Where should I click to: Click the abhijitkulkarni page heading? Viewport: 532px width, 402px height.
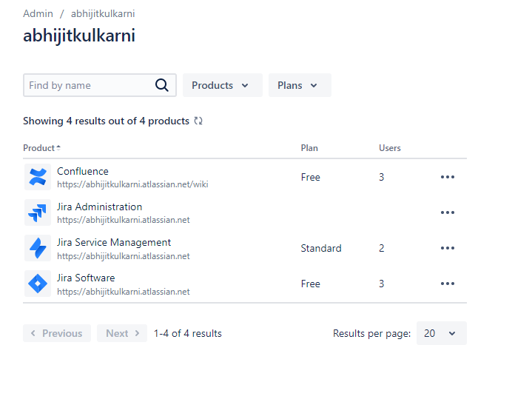pos(79,36)
